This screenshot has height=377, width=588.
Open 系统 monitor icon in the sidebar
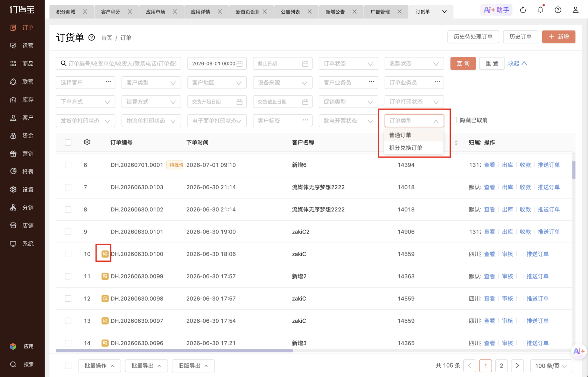[13, 244]
